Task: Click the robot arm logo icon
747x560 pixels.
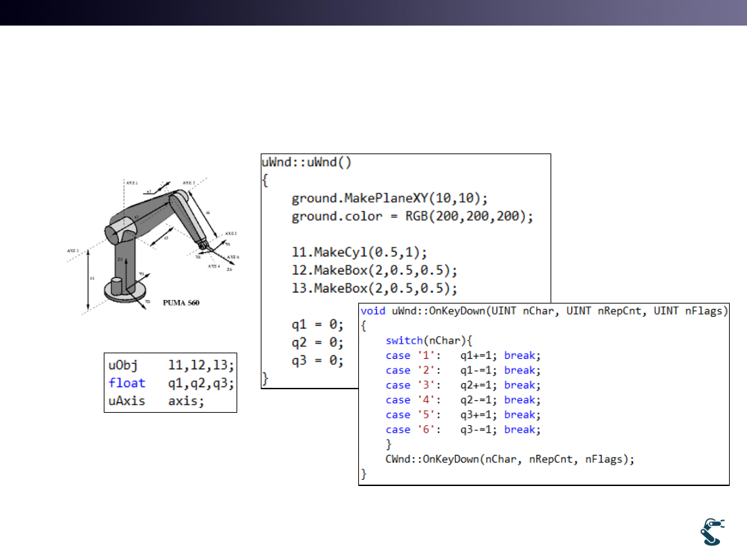Action: (x=712, y=532)
